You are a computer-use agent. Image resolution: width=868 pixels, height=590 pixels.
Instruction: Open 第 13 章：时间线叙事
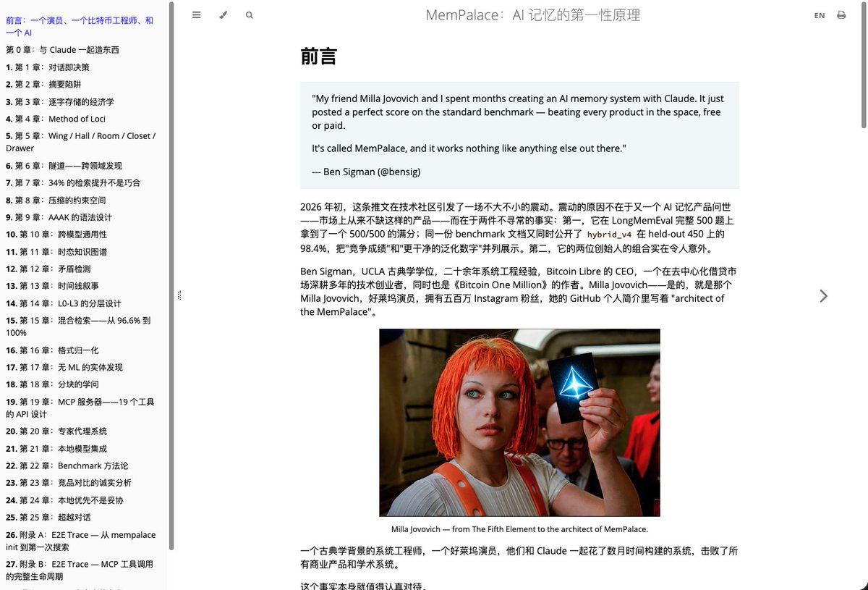53,286
